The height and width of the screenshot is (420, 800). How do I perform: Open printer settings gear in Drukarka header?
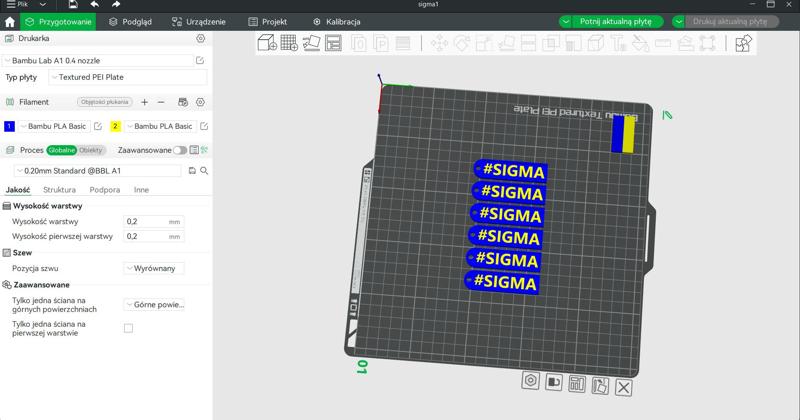201,38
